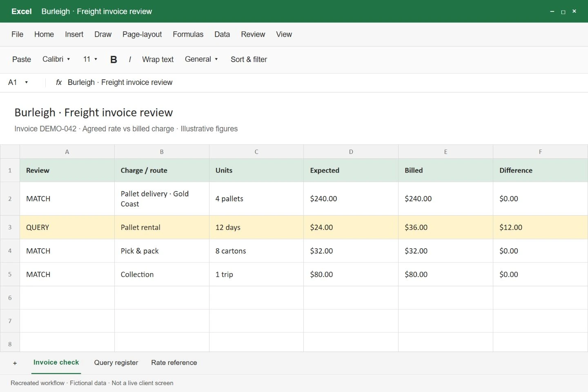Viewport: 588px width, 392px height.
Task: Select the 'Pick & pack' cell
Action: coord(162,251)
